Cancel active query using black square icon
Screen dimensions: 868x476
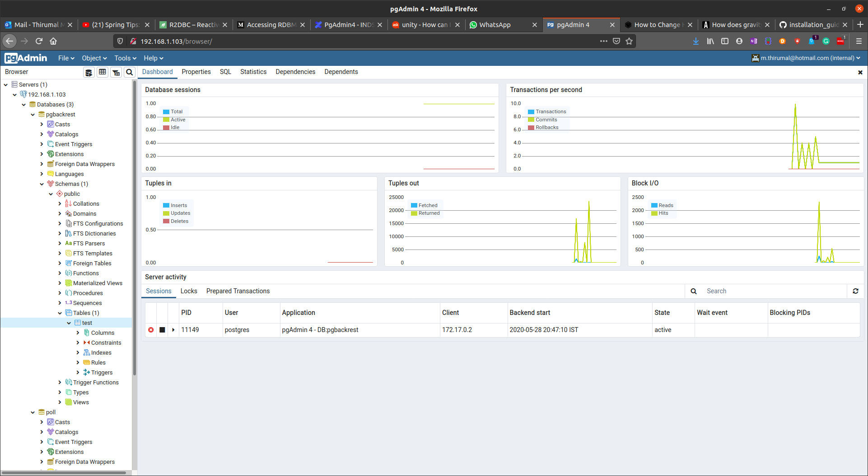click(162, 330)
